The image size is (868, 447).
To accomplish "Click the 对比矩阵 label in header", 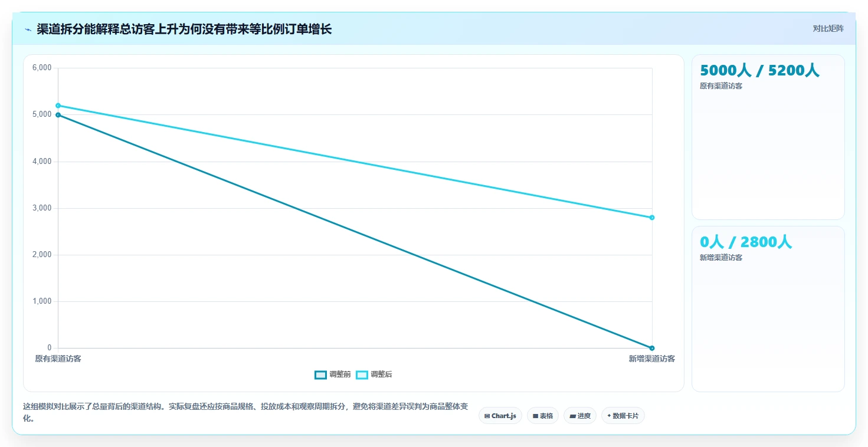I will click(828, 28).
